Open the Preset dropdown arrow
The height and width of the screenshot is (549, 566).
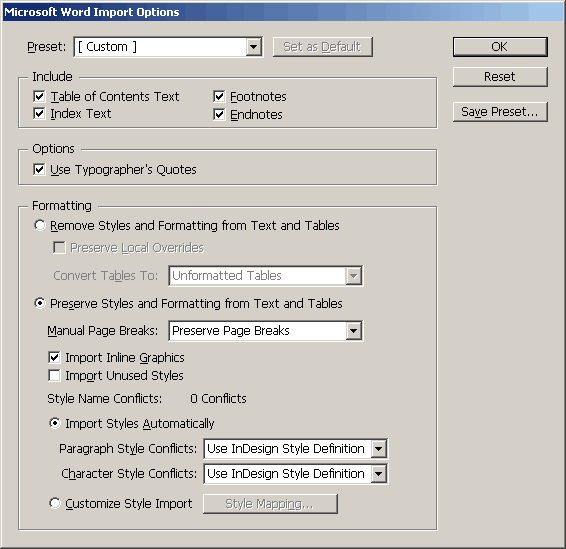pyautogui.click(x=254, y=47)
